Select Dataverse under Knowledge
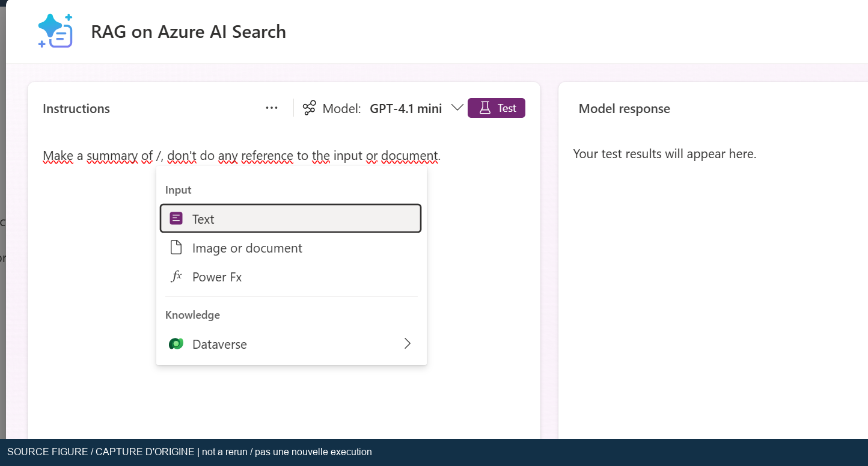868x466 pixels. [x=291, y=344]
